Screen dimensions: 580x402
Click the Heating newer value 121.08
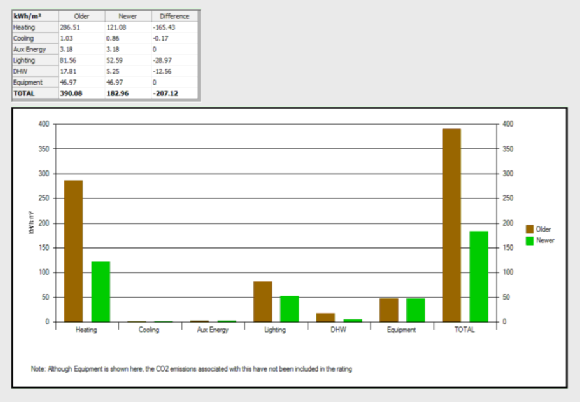[117, 27]
